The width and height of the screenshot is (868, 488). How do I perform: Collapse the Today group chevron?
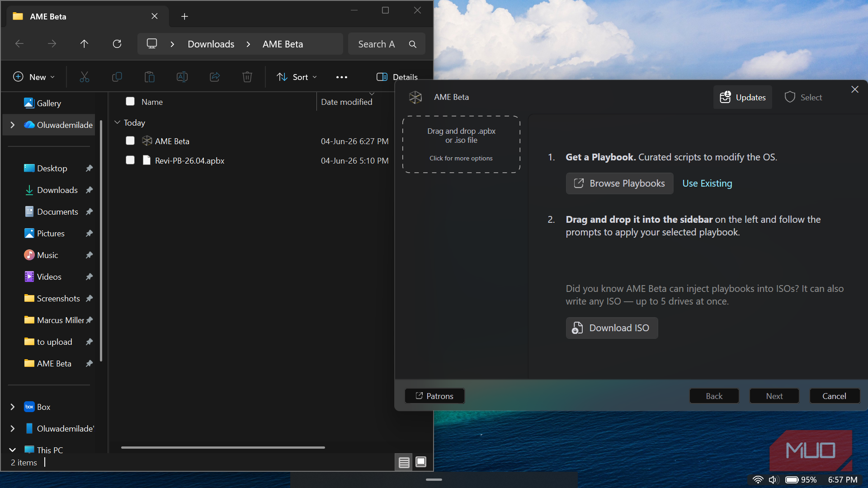click(117, 122)
